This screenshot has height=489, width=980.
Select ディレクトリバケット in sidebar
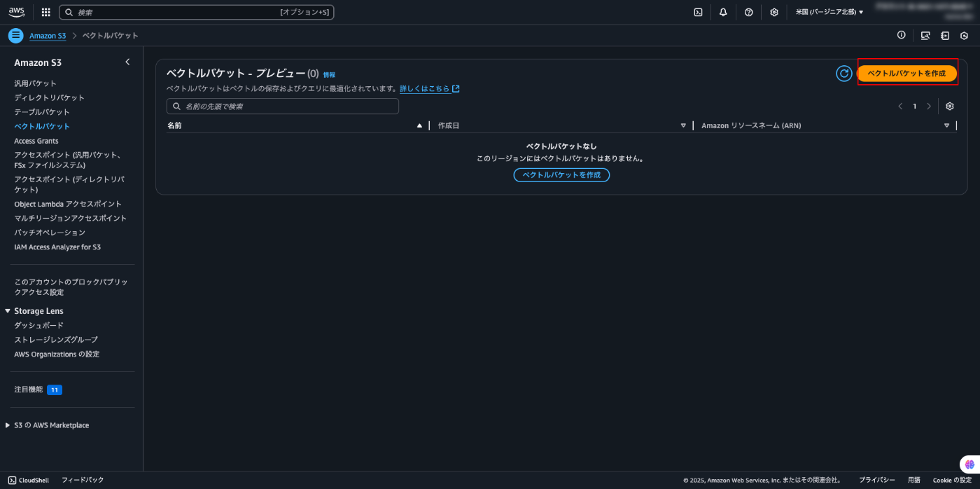[x=50, y=97]
